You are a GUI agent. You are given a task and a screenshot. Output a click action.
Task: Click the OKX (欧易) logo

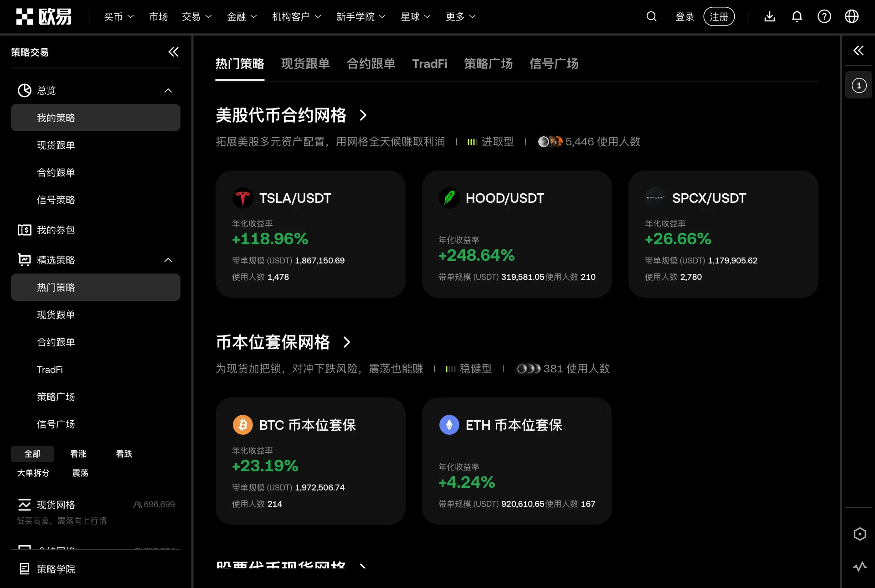pyautogui.click(x=44, y=17)
